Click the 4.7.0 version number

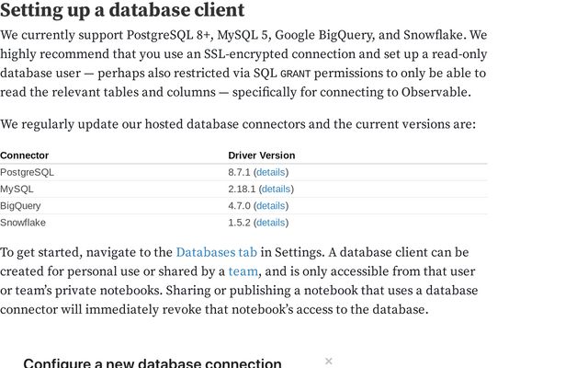239,205
